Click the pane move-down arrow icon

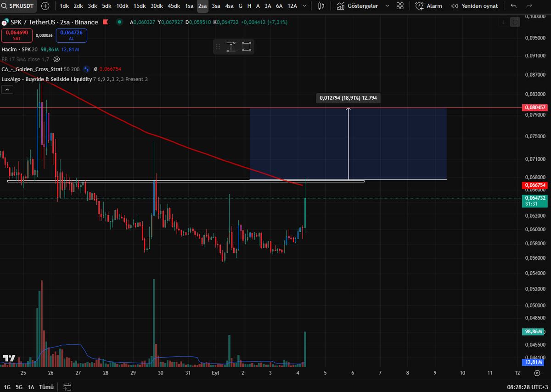point(504,22)
